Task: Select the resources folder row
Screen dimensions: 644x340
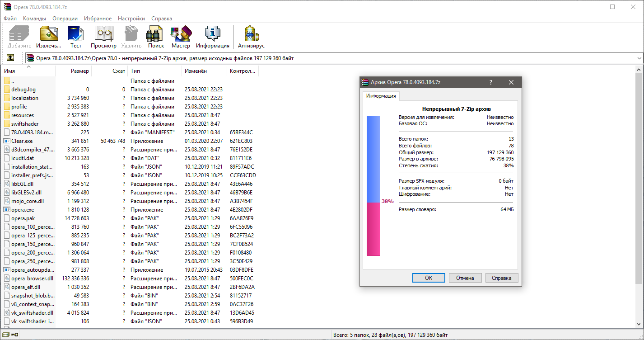Action: pos(130,115)
